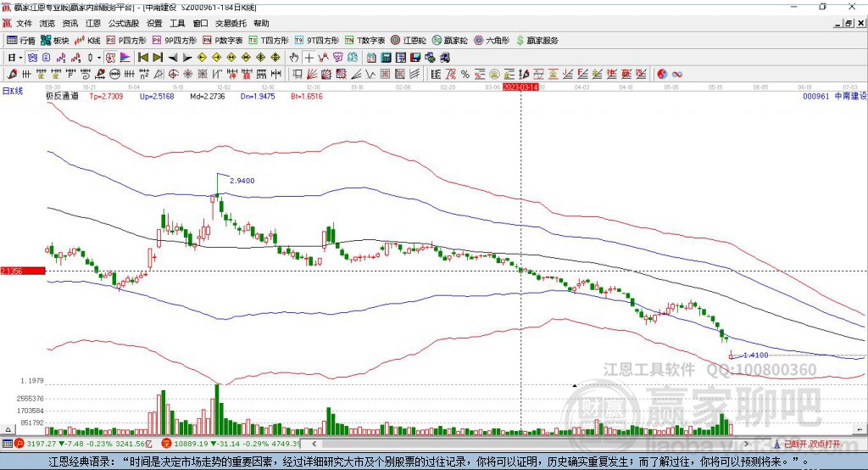Open 赢家服务 with dollar icon
This screenshot has height=470, width=868.
point(537,41)
